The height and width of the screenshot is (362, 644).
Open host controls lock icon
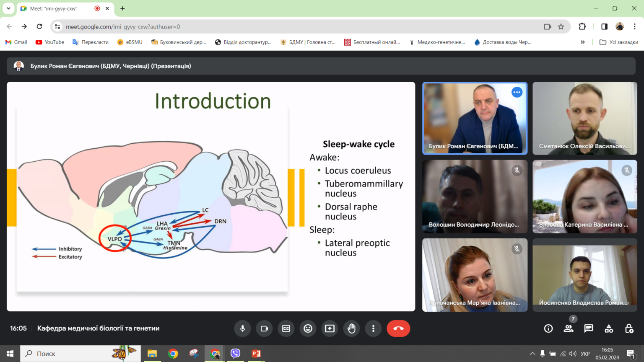pyautogui.click(x=629, y=328)
